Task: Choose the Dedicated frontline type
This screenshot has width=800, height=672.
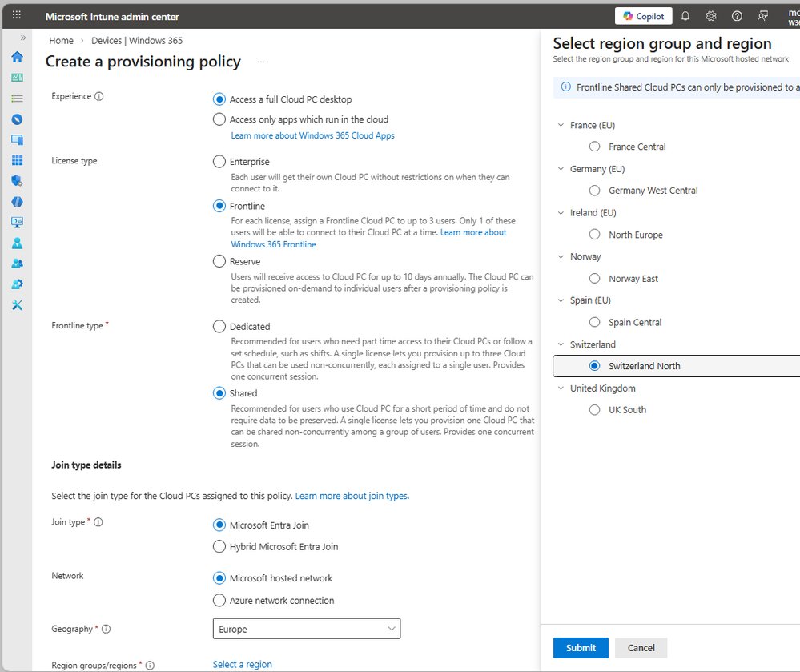Action: 219,327
